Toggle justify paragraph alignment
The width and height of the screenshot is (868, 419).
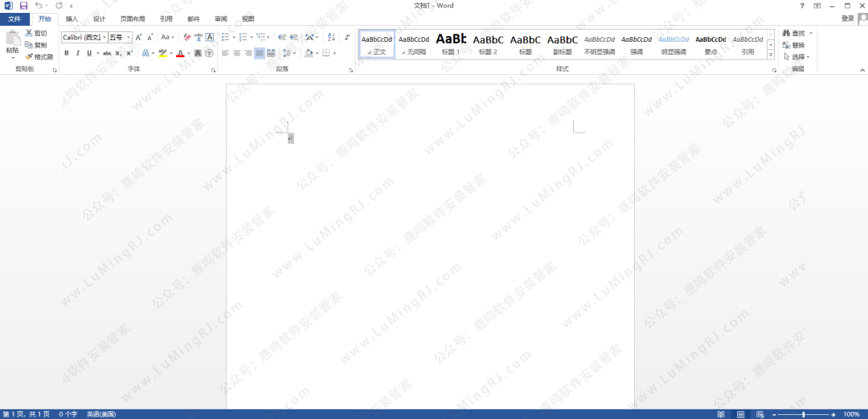point(260,53)
